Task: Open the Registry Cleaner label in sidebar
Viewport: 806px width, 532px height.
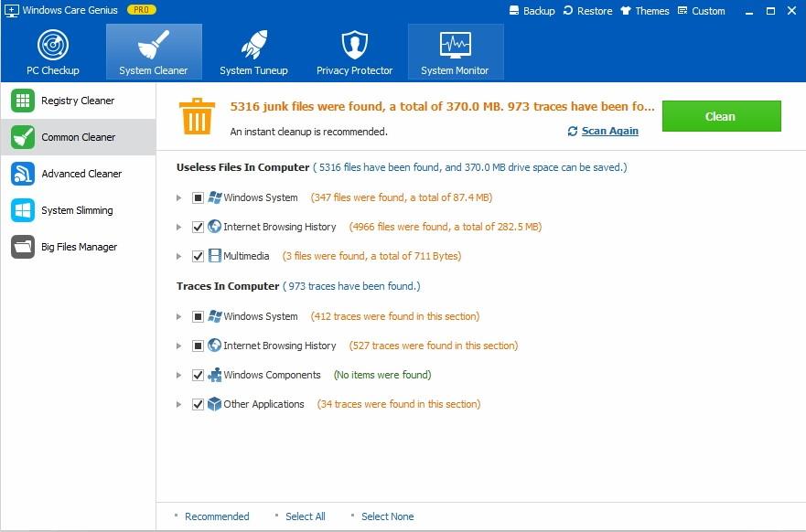Action: (x=78, y=101)
